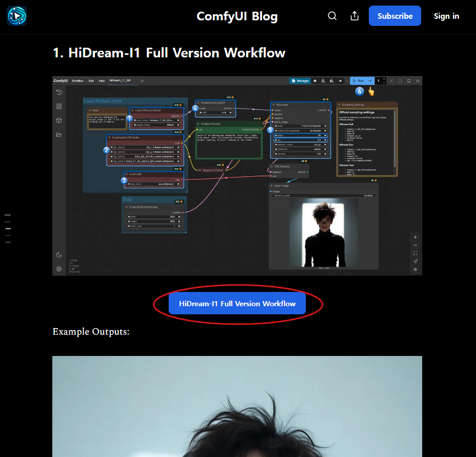
Task: Select the bottommost table-of-contents marker
Action: [x=8, y=242]
